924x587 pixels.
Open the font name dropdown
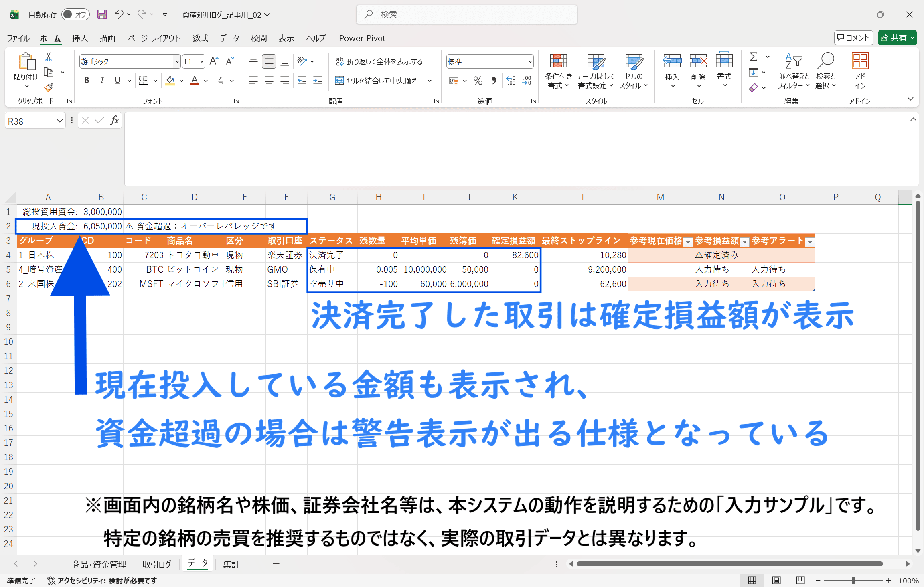(x=177, y=61)
